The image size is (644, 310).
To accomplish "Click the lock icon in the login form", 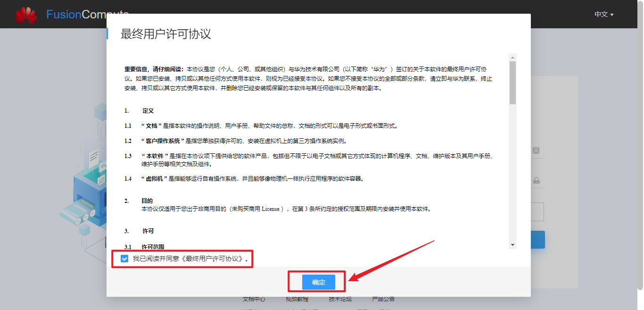I will click(536, 180).
